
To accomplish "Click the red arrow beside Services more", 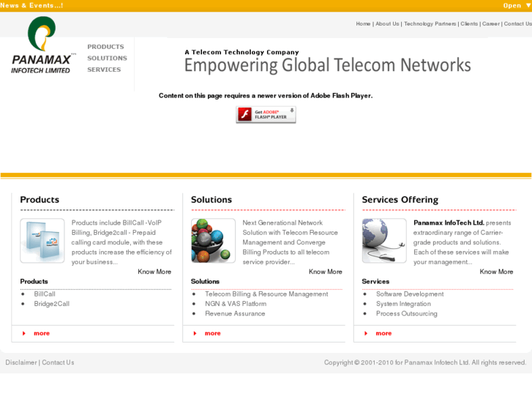I will [x=366, y=333].
